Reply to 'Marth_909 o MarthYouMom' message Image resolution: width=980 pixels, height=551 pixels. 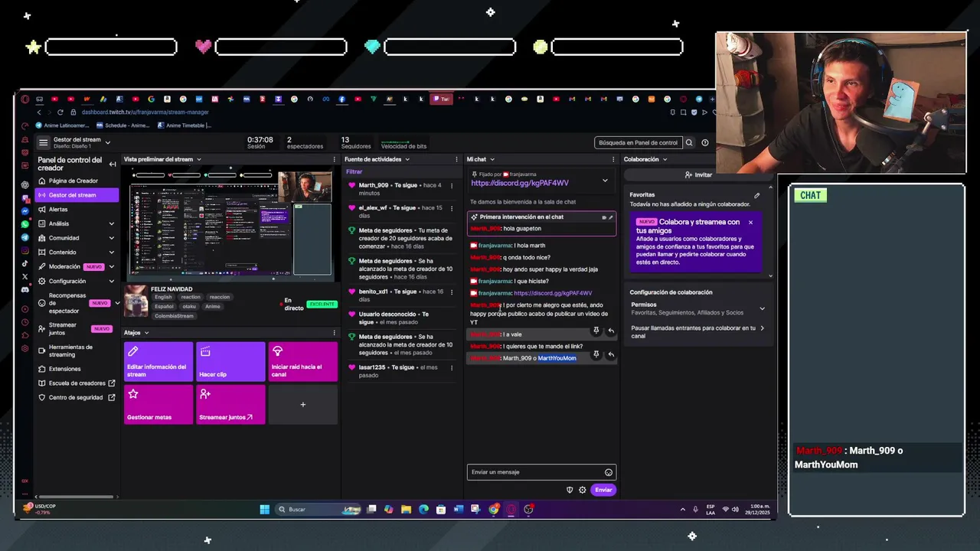pos(611,354)
